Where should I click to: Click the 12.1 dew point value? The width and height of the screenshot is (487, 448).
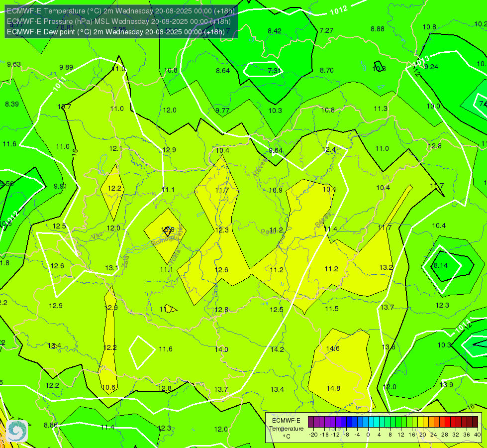coord(116,148)
